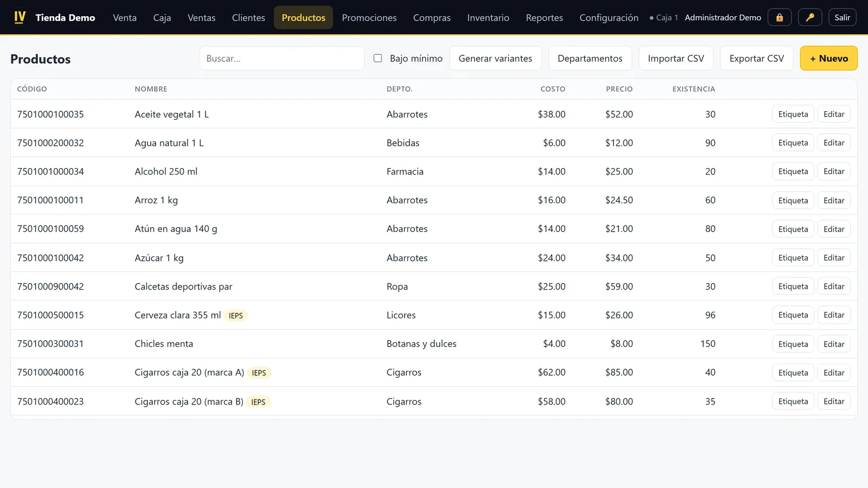This screenshot has width=868, height=488.
Task: Open the Ventas tab
Action: tap(201, 17)
